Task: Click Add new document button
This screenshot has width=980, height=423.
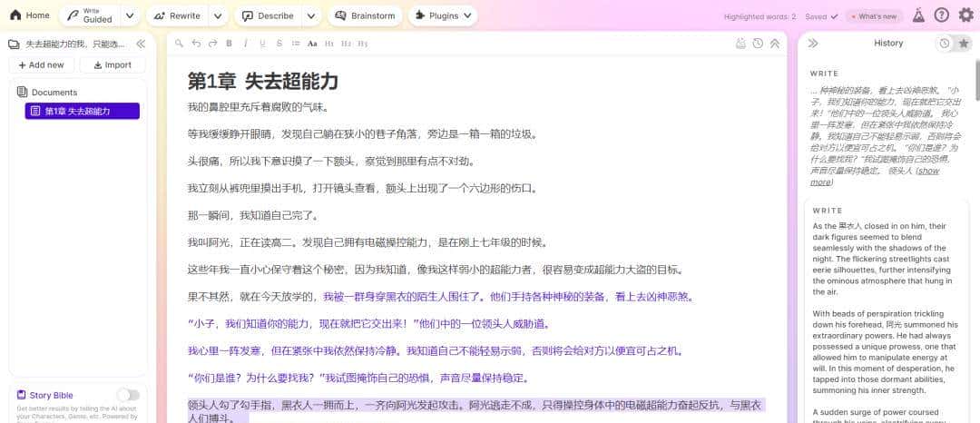Action: point(41,65)
